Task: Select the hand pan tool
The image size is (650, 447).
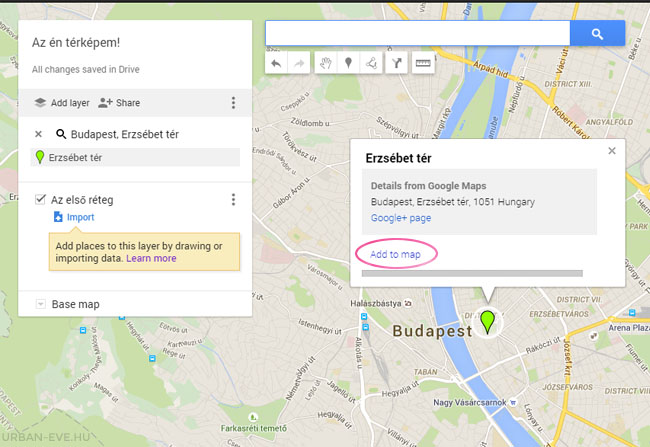Action: pyautogui.click(x=326, y=63)
